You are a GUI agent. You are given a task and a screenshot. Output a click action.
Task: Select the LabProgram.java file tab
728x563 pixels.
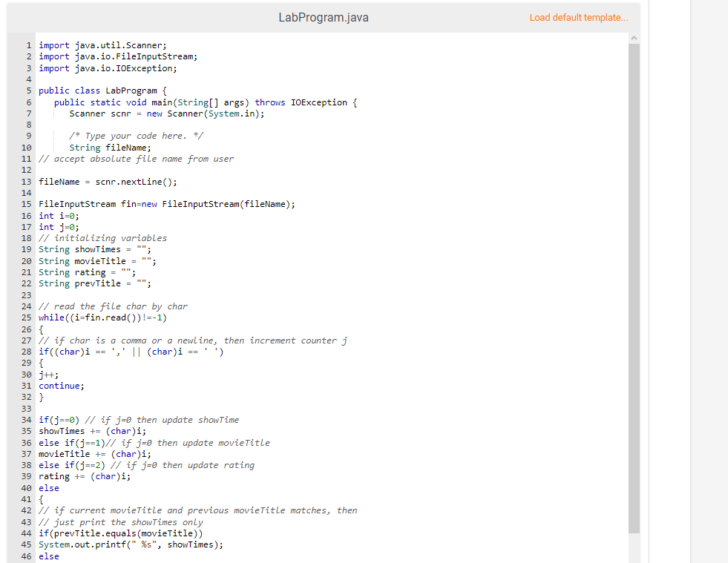tap(324, 17)
